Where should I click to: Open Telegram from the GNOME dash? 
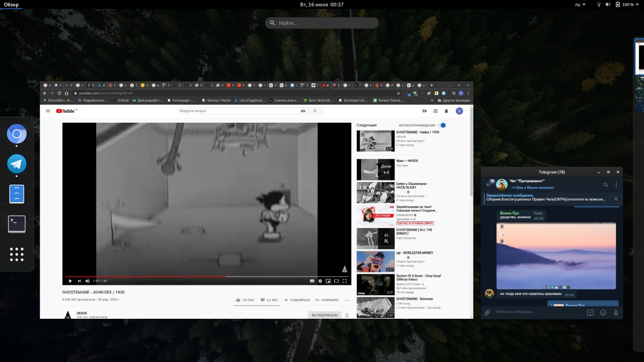pyautogui.click(x=17, y=164)
